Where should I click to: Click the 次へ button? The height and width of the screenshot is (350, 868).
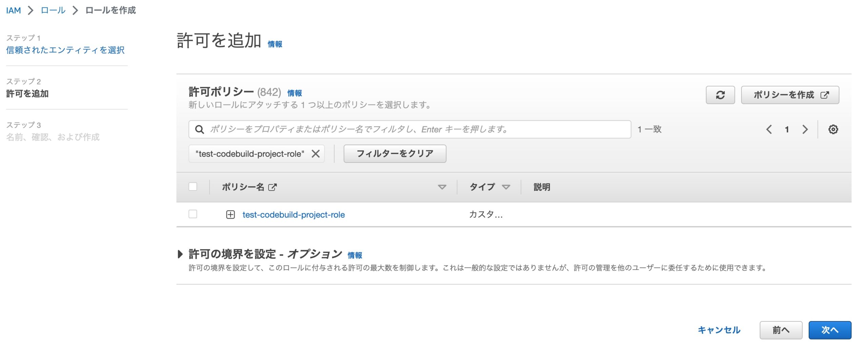click(830, 330)
